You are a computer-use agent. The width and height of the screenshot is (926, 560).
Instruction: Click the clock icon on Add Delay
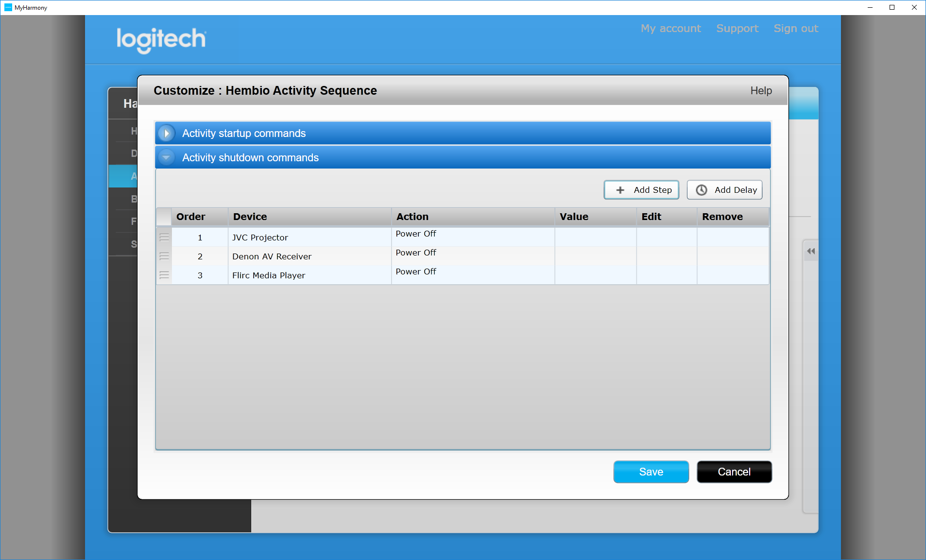[702, 190]
